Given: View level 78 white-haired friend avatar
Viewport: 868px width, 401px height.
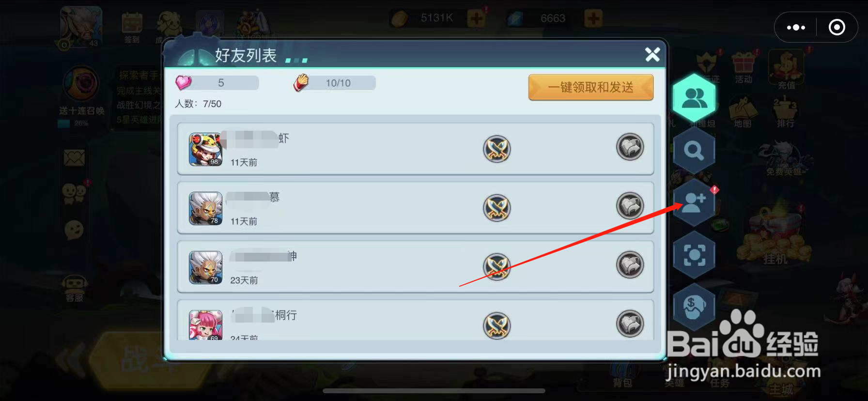Looking at the screenshot, I should pos(205,208).
